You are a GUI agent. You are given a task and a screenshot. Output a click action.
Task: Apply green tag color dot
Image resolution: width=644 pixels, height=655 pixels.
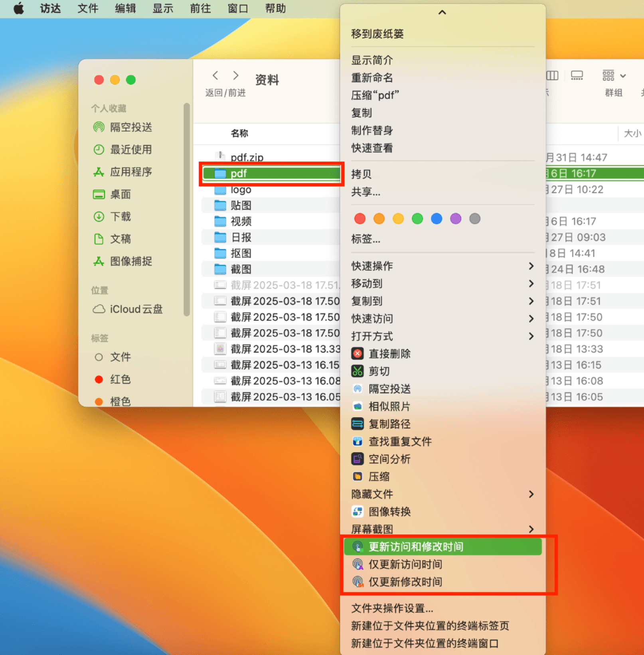(417, 219)
